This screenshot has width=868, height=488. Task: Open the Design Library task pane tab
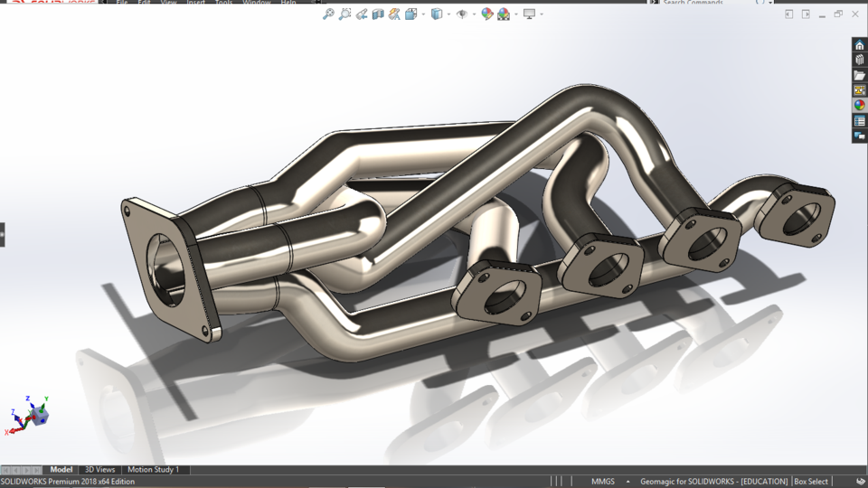859,60
